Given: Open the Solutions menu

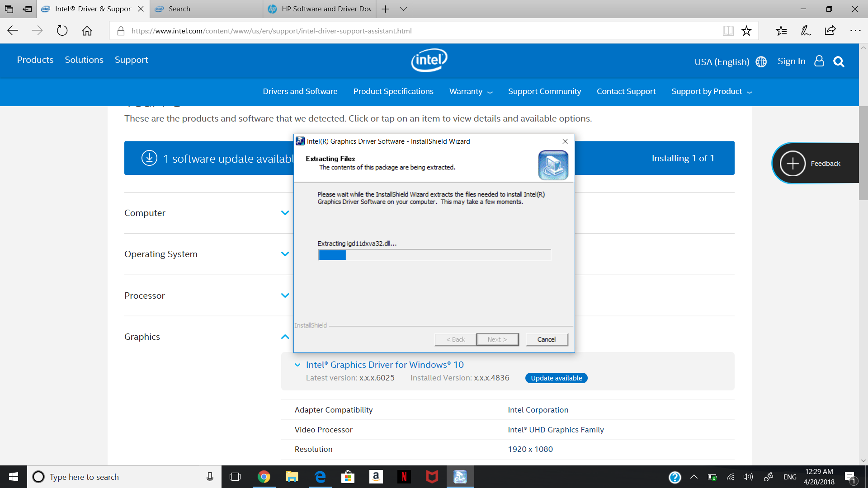Looking at the screenshot, I should pyautogui.click(x=84, y=60).
